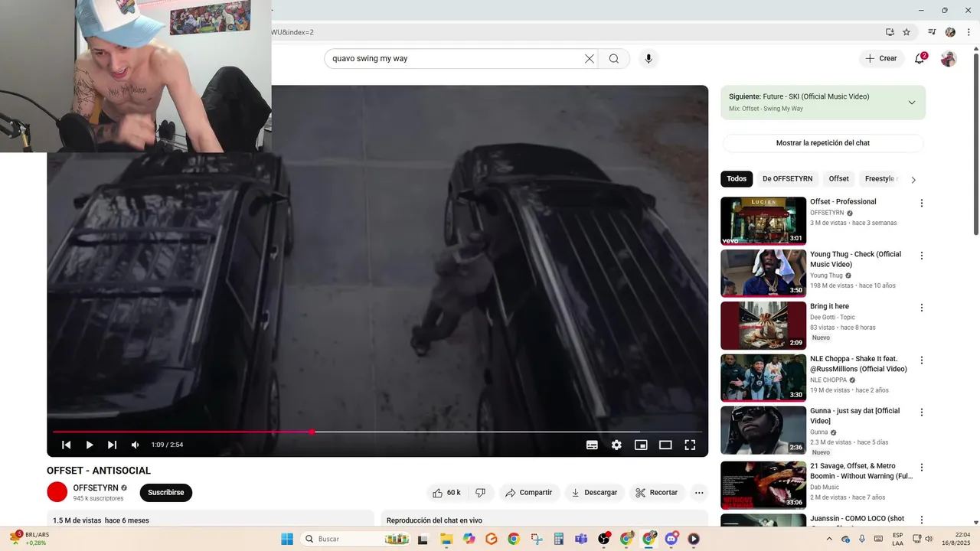The height and width of the screenshot is (551, 980).
Task: Select the De OFFSETYRN filter chip
Action: tap(788, 179)
